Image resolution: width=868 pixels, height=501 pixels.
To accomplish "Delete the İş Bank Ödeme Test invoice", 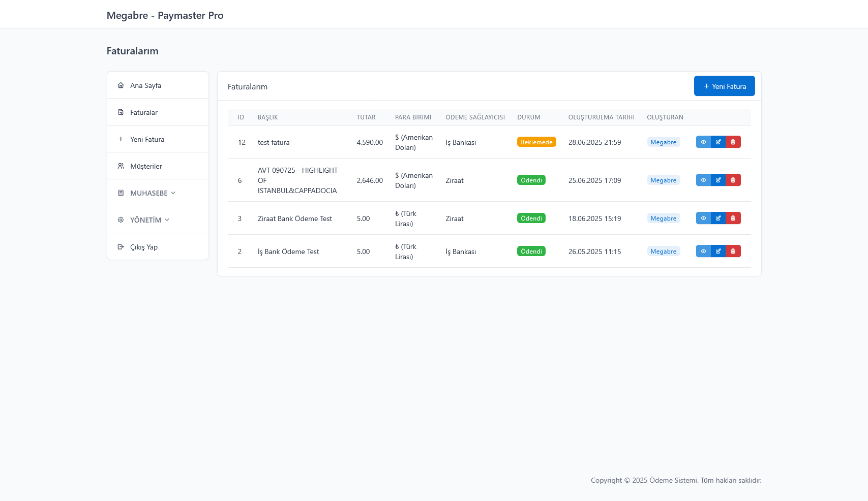I will click(x=733, y=252).
